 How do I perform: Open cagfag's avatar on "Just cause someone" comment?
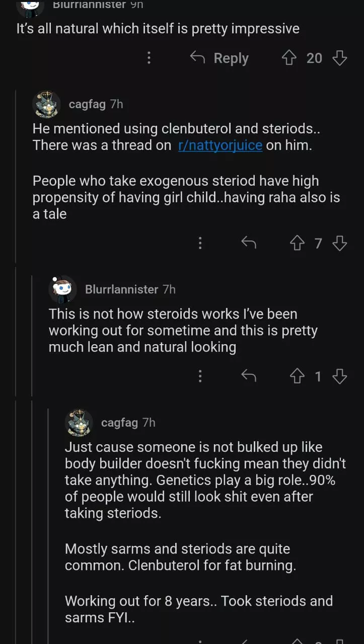[79, 423]
